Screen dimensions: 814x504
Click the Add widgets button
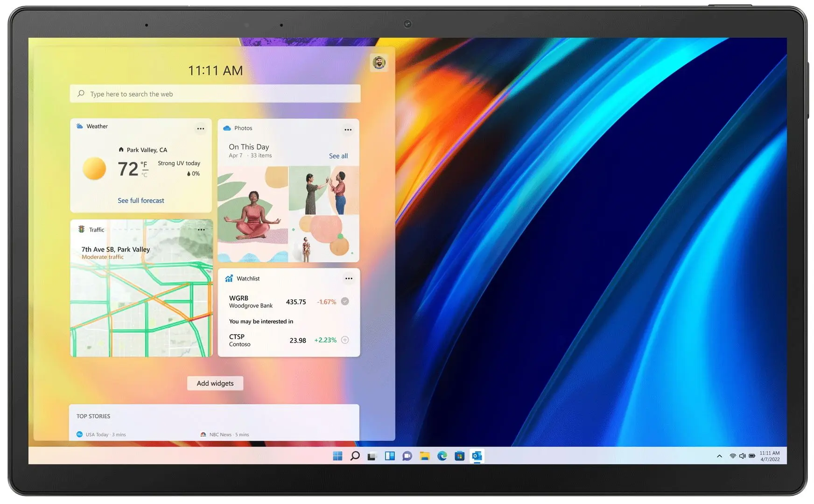pyautogui.click(x=215, y=383)
